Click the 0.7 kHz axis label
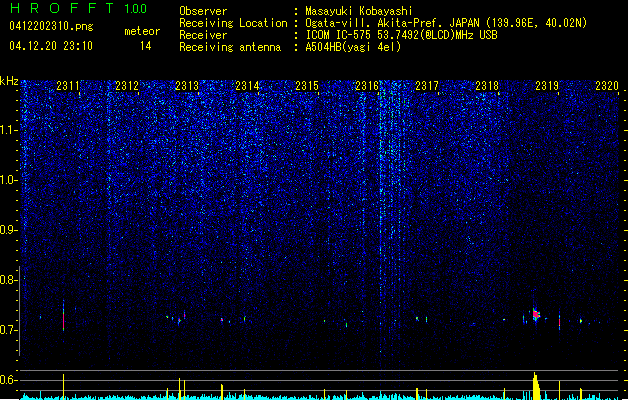The height and width of the screenshot is (400, 629). (x=8, y=330)
